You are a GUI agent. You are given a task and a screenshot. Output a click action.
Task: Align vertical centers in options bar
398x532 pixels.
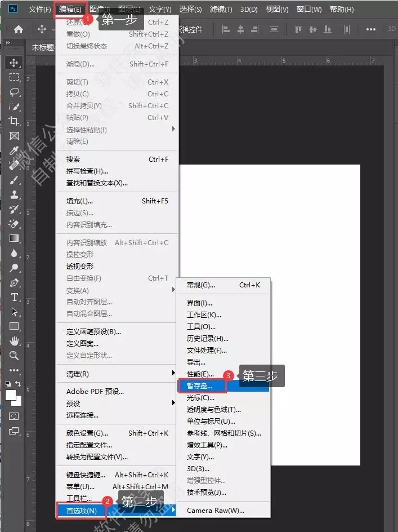313,29
